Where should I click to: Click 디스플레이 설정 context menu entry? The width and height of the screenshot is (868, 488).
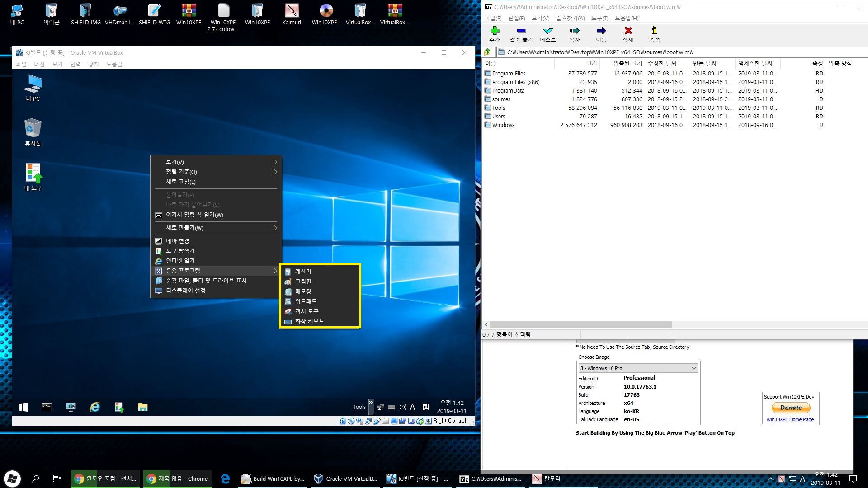click(x=216, y=291)
